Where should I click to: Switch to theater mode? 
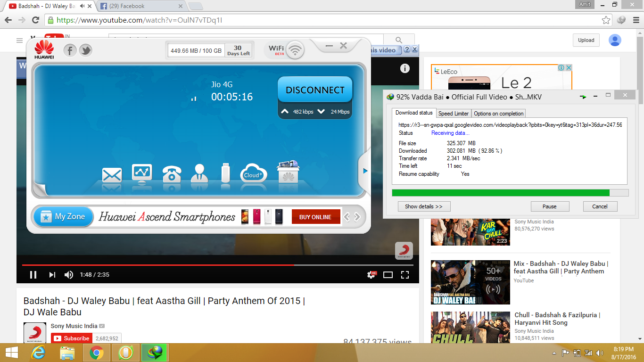coord(388,275)
